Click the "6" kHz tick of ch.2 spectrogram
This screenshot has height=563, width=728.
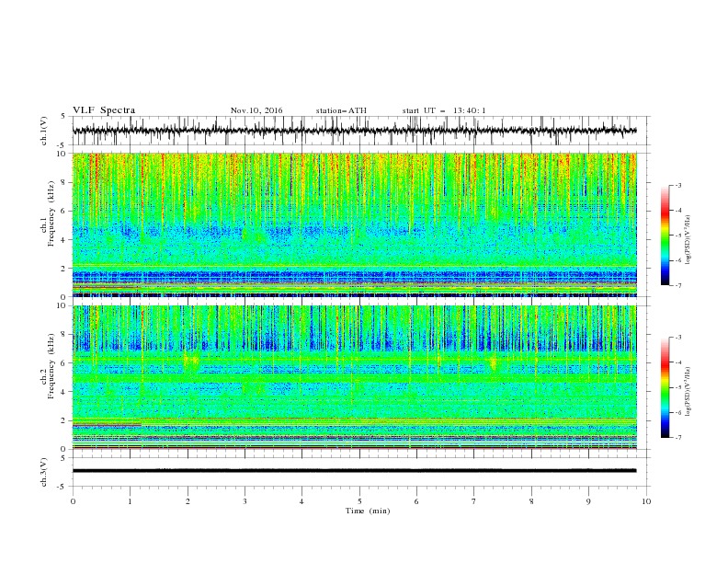(x=65, y=363)
